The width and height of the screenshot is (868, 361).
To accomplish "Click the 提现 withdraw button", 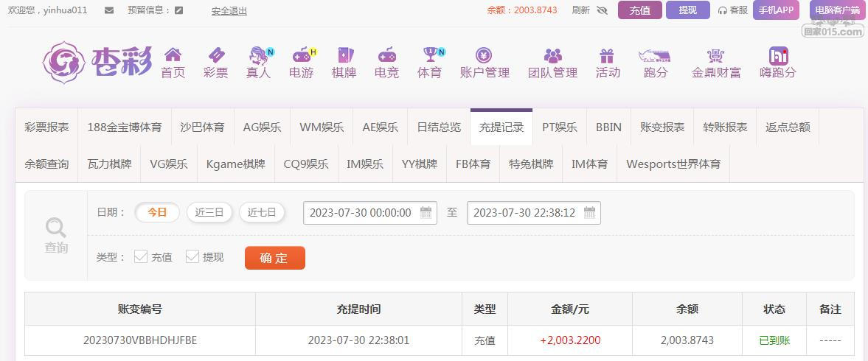I will point(687,10).
